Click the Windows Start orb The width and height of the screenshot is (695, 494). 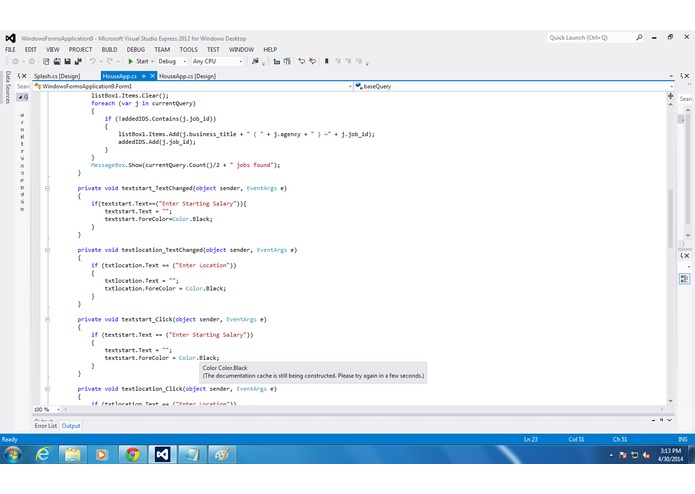(13, 455)
